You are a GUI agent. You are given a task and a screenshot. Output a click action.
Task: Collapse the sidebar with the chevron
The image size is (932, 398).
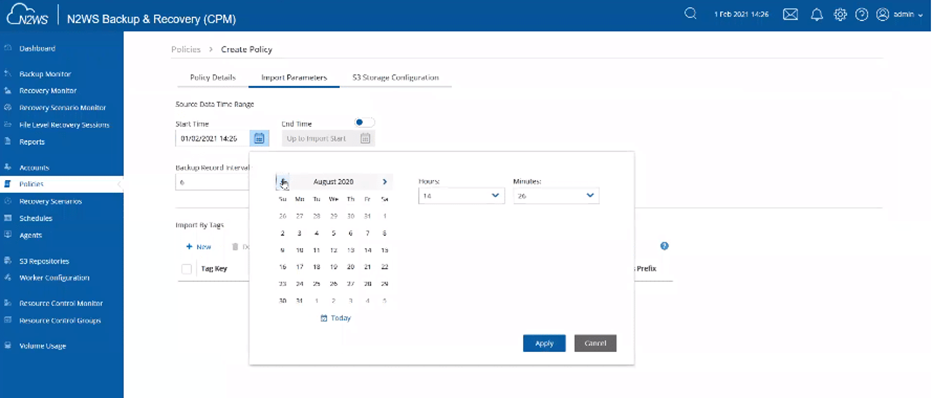click(119, 184)
